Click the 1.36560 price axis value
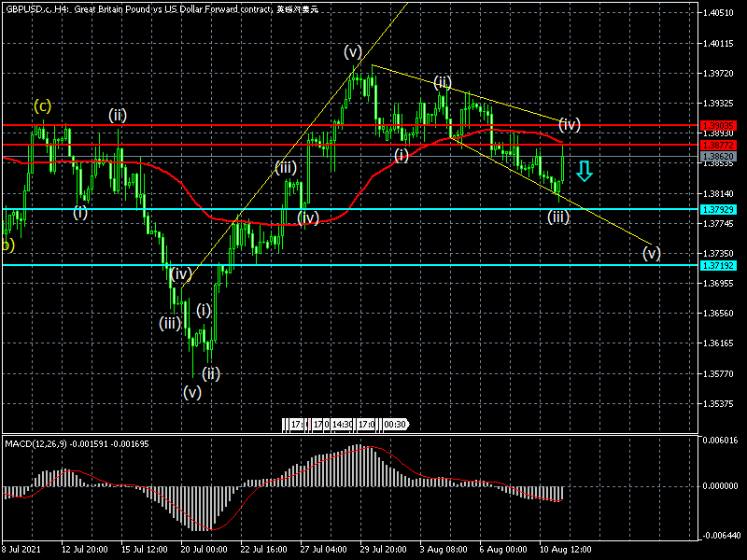 click(718, 314)
